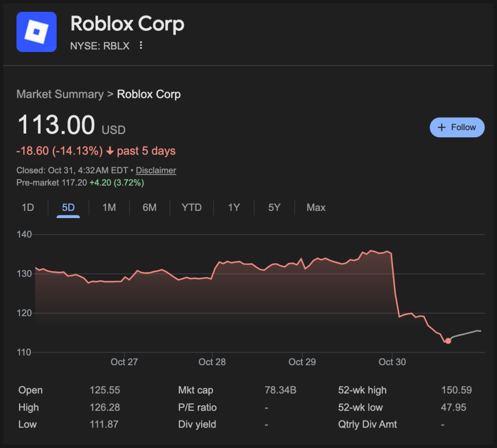Click the Oct 27 date label on chart
Viewport: 497px width, 448px height.
[x=125, y=362]
